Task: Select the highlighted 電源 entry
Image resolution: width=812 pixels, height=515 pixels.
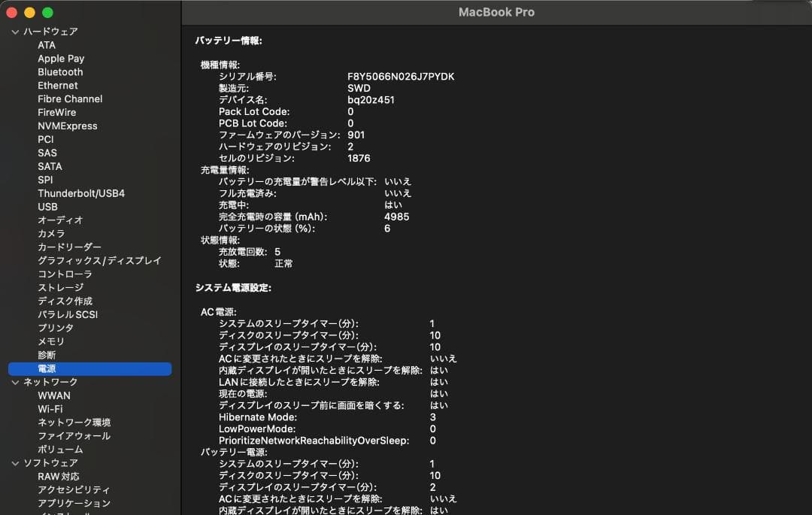Action: tap(89, 368)
